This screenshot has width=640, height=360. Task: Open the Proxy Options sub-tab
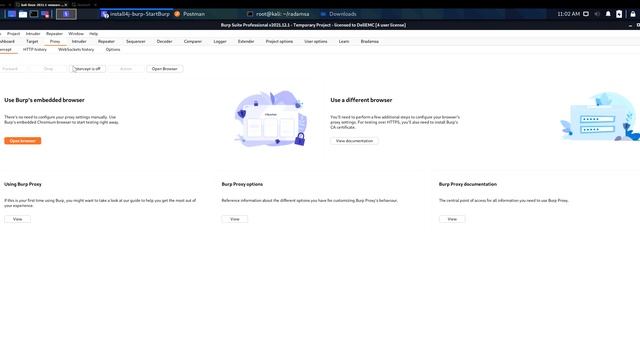(x=113, y=49)
